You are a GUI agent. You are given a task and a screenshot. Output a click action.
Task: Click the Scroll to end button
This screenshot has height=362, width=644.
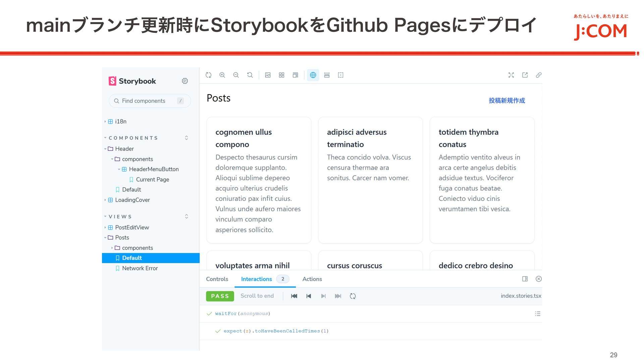(257, 296)
